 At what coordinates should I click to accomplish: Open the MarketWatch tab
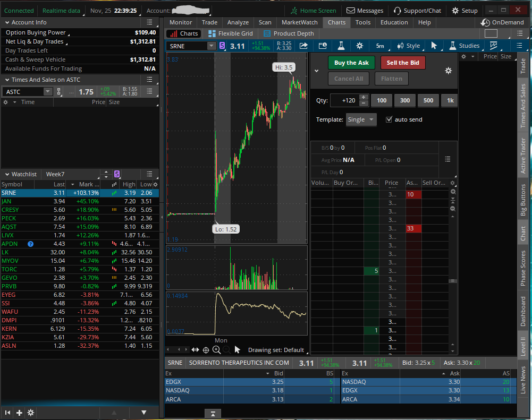[299, 22]
